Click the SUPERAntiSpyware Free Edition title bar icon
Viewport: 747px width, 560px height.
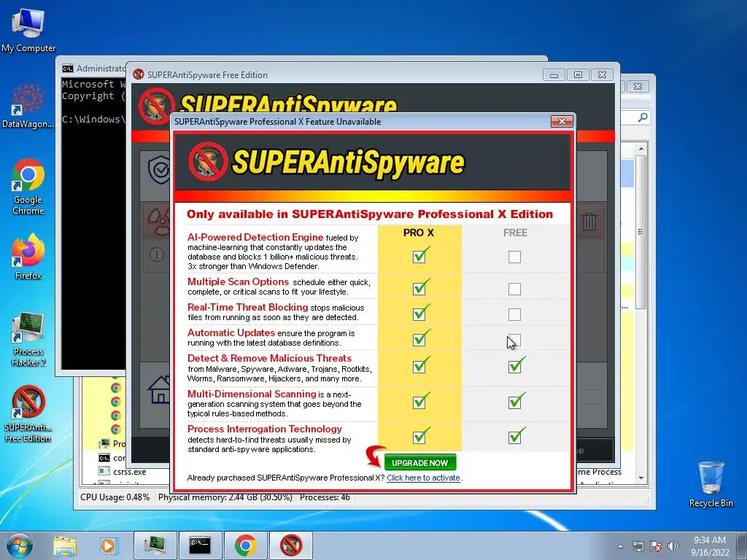pos(139,74)
